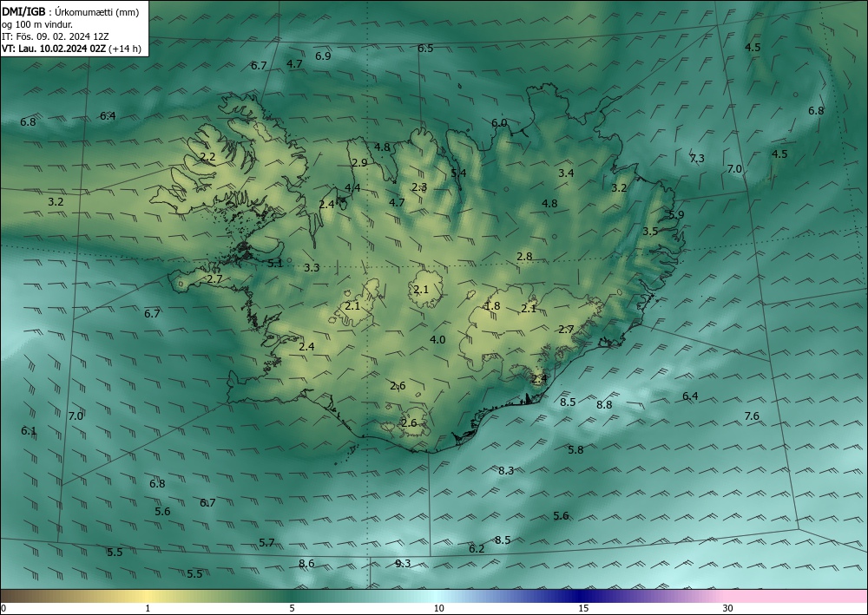Click the '5' tick on the colour scale
The height and width of the screenshot is (615, 868).
pyautogui.click(x=292, y=608)
